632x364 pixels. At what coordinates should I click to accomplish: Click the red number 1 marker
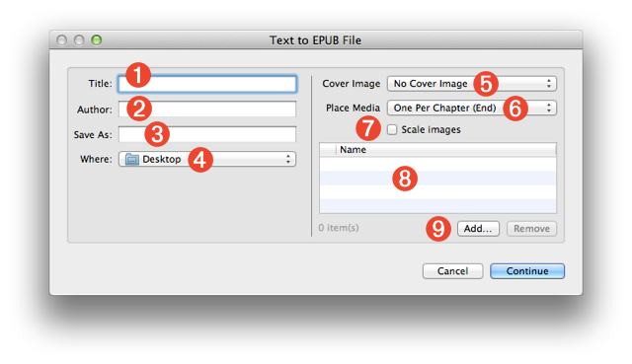click(138, 75)
